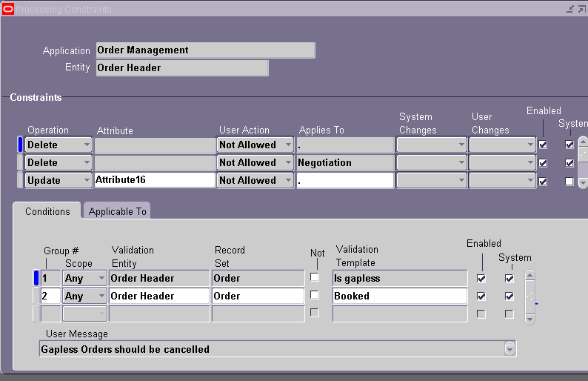Click Record Set Order field in group 1 row

(x=258, y=278)
